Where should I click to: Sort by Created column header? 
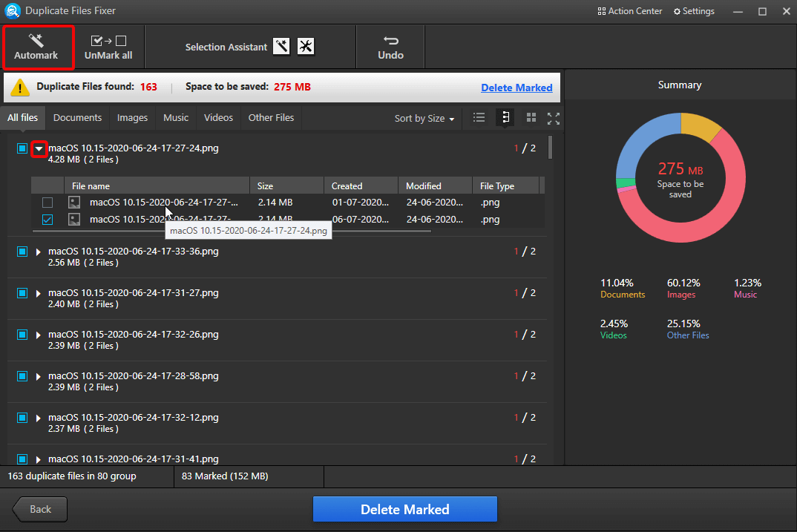[361, 186]
